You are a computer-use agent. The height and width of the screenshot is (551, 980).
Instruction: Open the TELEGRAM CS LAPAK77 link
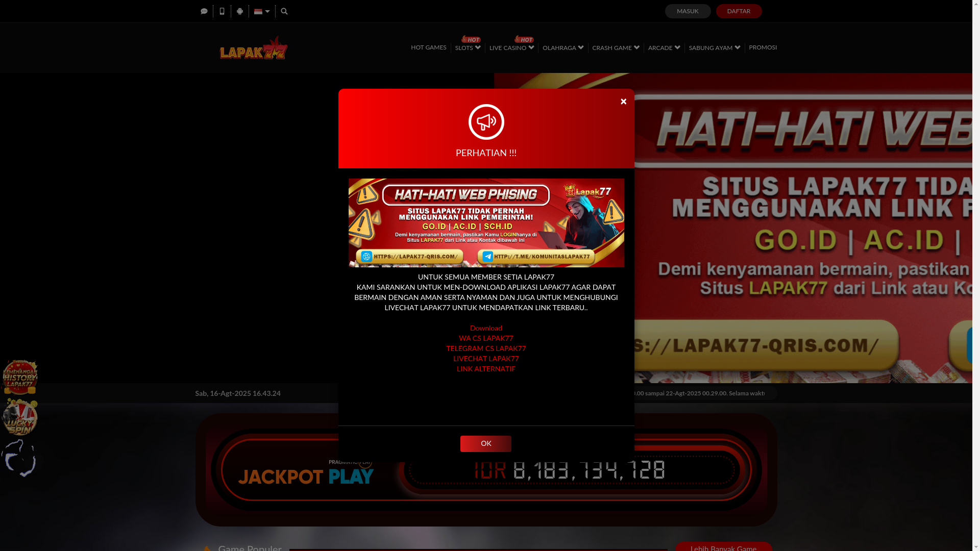[x=486, y=348]
